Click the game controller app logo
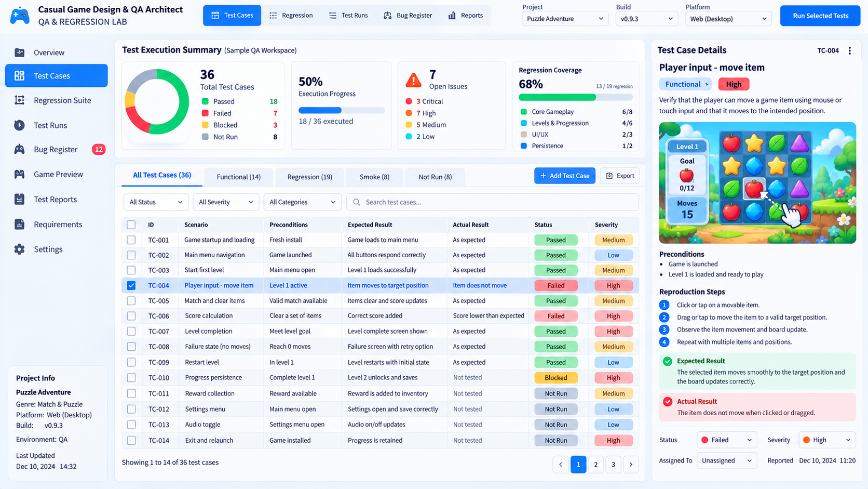868x489 pixels. click(20, 16)
